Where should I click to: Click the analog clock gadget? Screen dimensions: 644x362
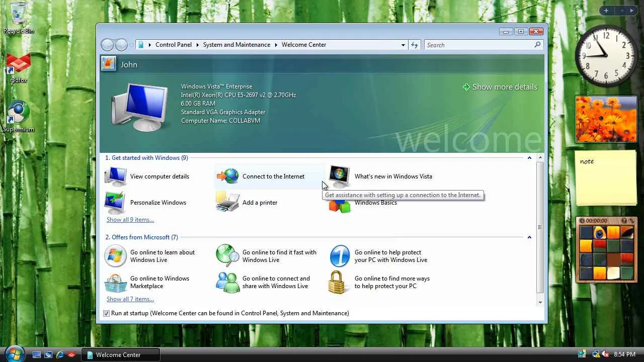(x=606, y=56)
